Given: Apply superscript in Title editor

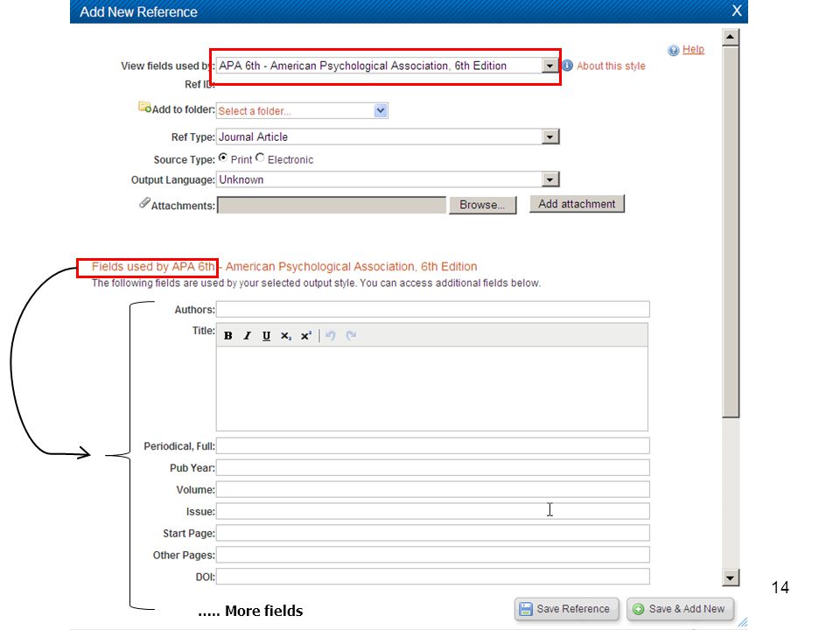Looking at the screenshot, I should [305, 336].
